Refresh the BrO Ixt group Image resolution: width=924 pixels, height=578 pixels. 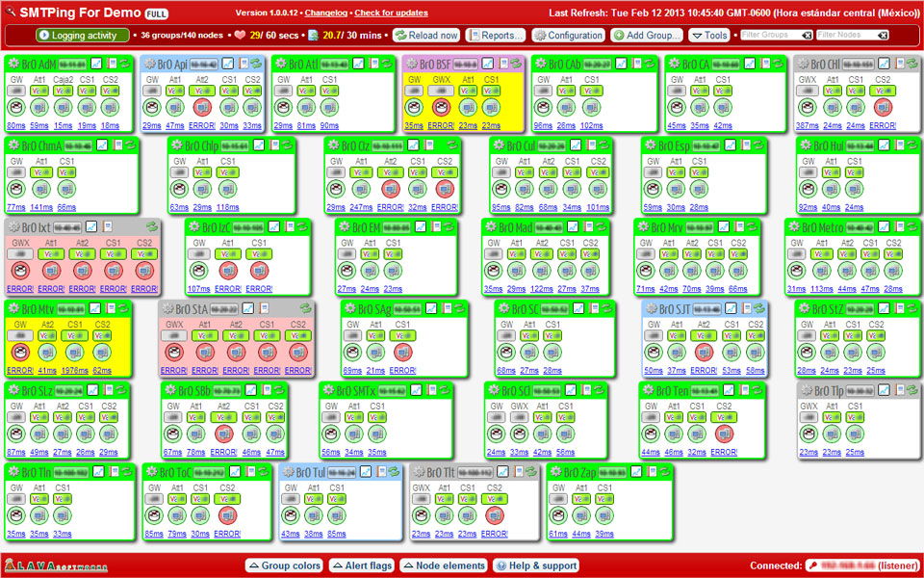(152, 227)
